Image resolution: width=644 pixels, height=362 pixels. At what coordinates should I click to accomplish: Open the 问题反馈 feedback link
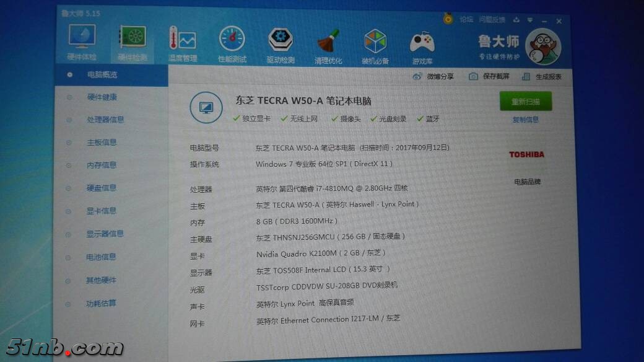pyautogui.click(x=492, y=19)
